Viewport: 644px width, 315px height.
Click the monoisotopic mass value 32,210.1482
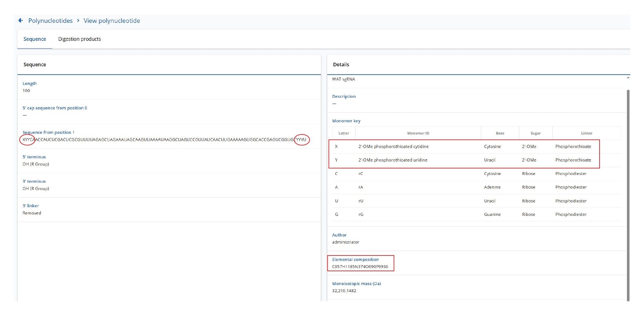[x=344, y=291]
